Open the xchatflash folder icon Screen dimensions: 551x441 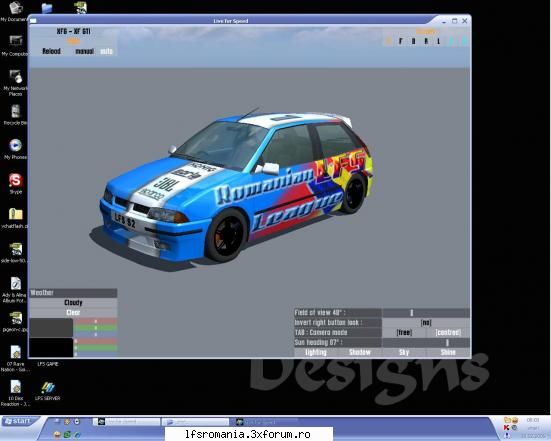point(15,218)
